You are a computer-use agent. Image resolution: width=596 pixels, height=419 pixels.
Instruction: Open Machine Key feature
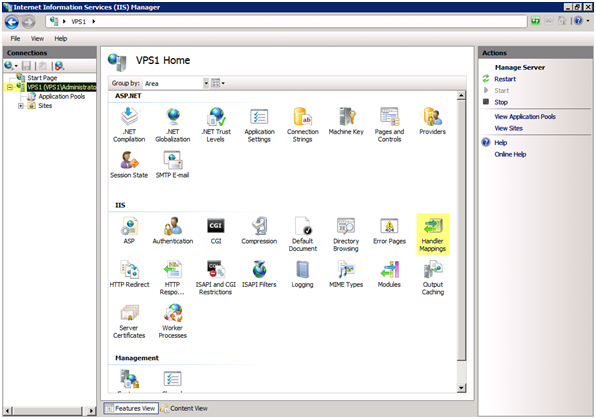click(346, 121)
